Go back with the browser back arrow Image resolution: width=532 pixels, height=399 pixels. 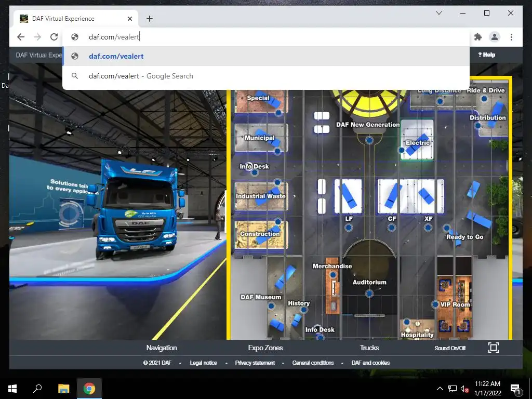tap(21, 37)
